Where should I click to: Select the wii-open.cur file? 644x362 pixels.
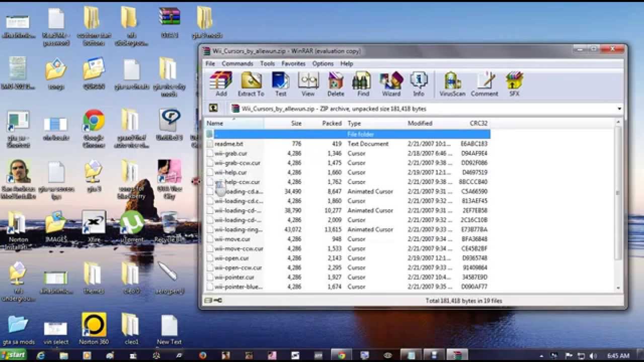click(x=348, y=258)
